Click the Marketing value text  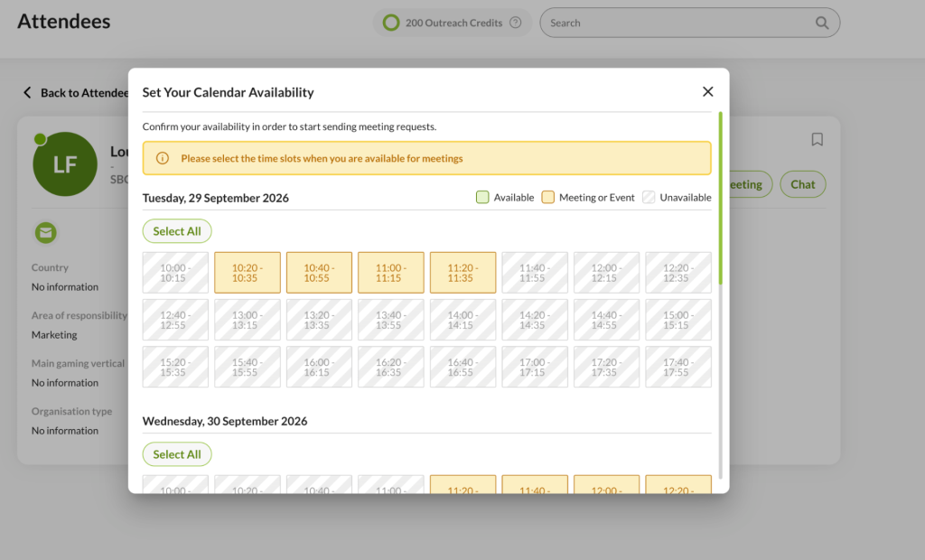point(54,334)
